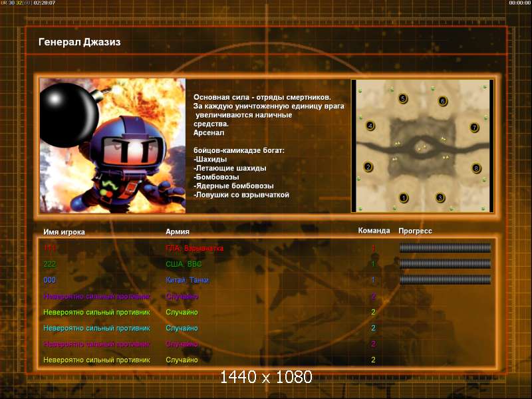532x399 pixels.
Task: Click the "Случайно" army in the bottom row
Action: point(182,360)
